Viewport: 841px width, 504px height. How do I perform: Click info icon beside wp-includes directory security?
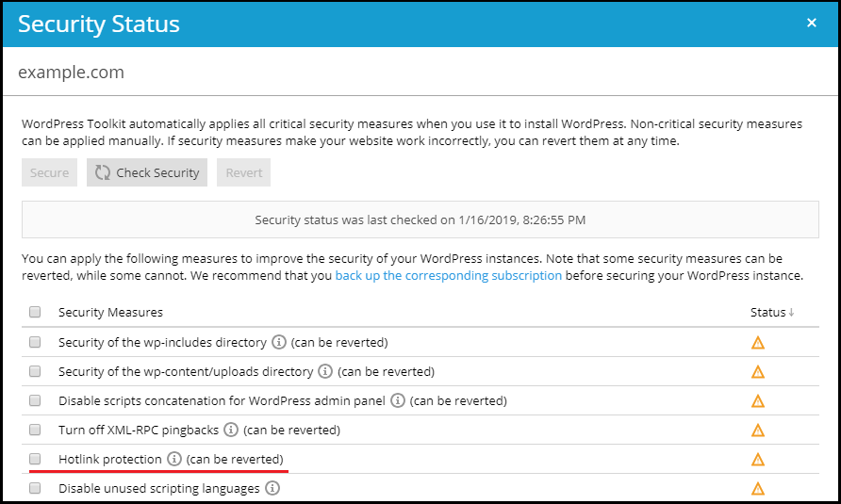click(278, 342)
